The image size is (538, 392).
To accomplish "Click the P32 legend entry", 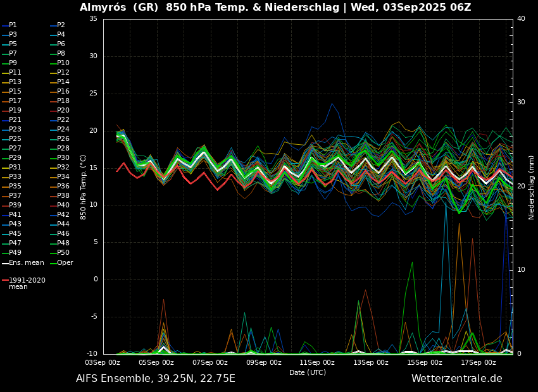I will (x=63, y=168).
